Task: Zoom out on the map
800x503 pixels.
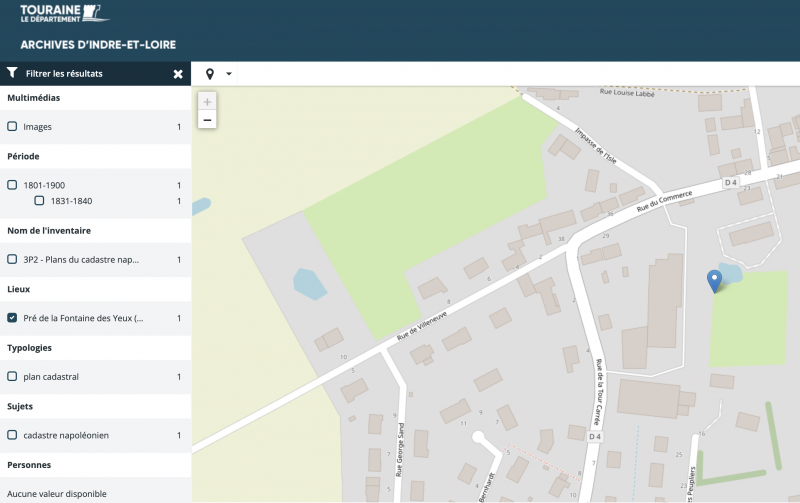Action: coord(207,120)
